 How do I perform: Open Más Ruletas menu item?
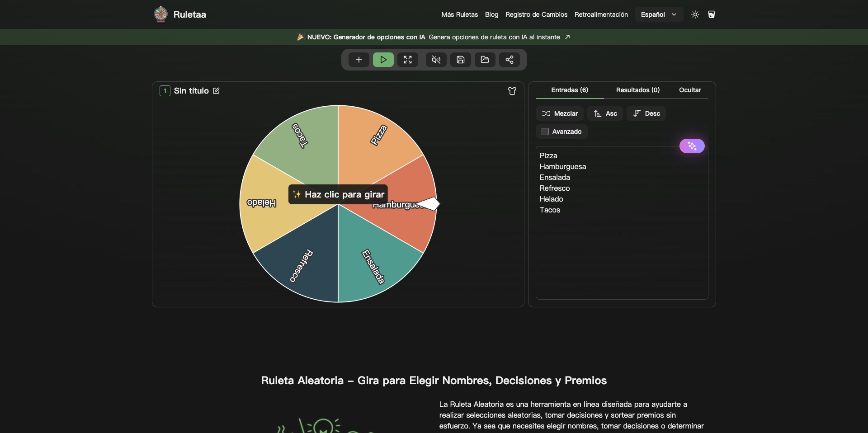460,14
